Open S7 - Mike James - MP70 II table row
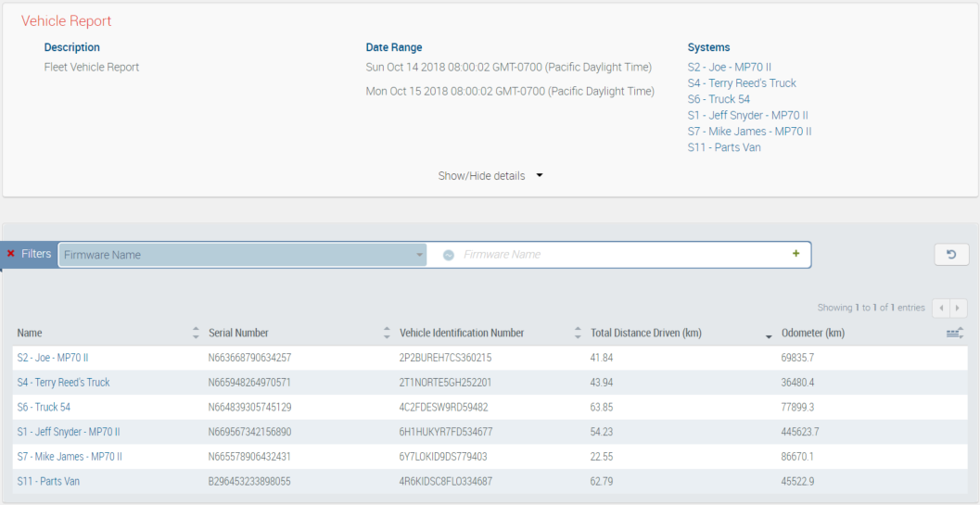This screenshot has width=980, height=505. click(70, 457)
